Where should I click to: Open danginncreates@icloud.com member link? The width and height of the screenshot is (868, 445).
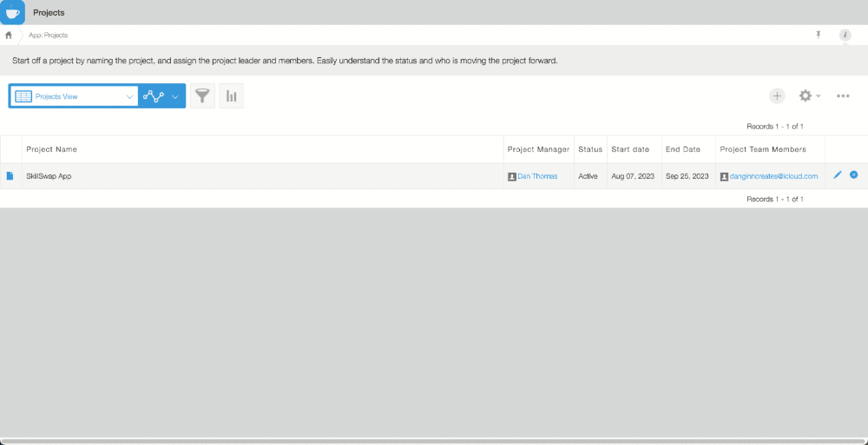(x=773, y=176)
